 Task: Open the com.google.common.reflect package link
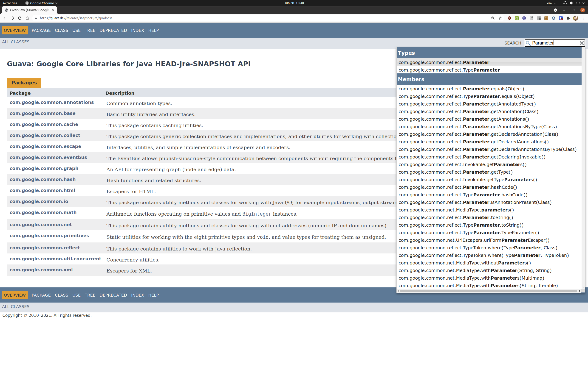(x=45, y=247)
